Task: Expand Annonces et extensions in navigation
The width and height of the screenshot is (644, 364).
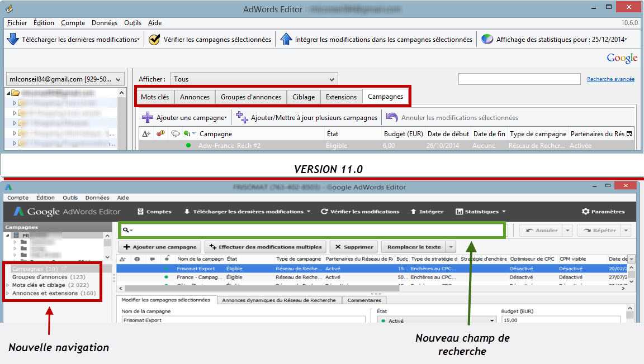Action: [x=8, y=293]
